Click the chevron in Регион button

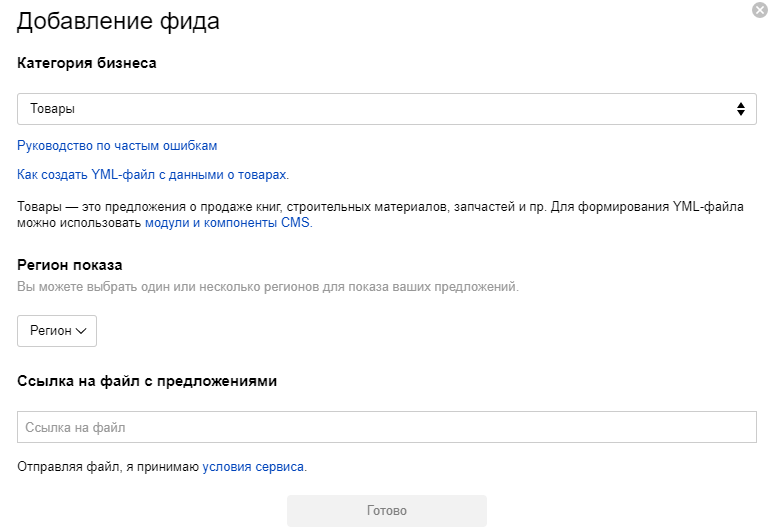point(82,331)
